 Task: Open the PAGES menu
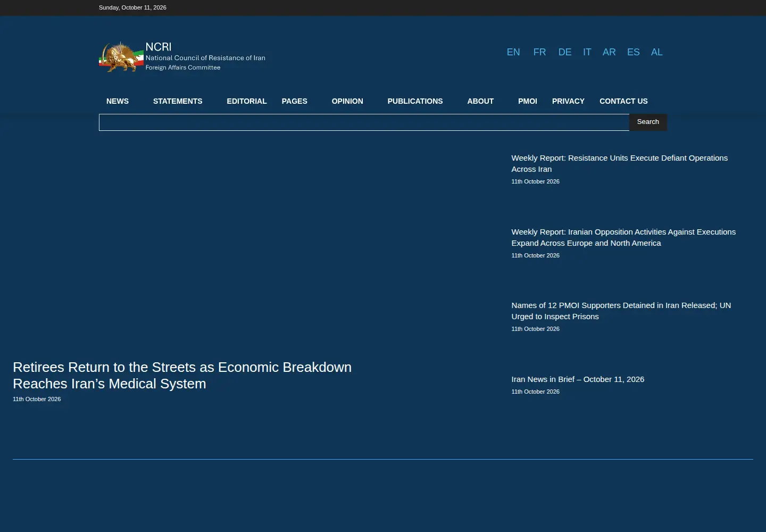point(295,101)
